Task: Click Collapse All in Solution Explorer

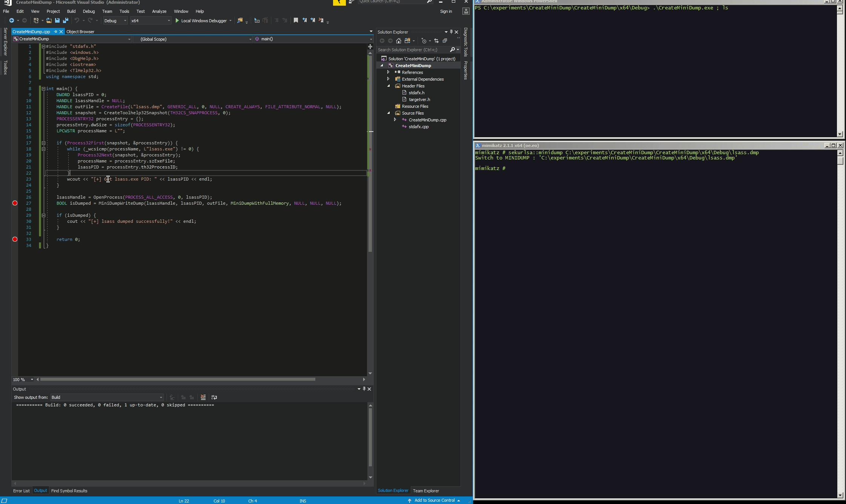Action: tap(445, 41)
